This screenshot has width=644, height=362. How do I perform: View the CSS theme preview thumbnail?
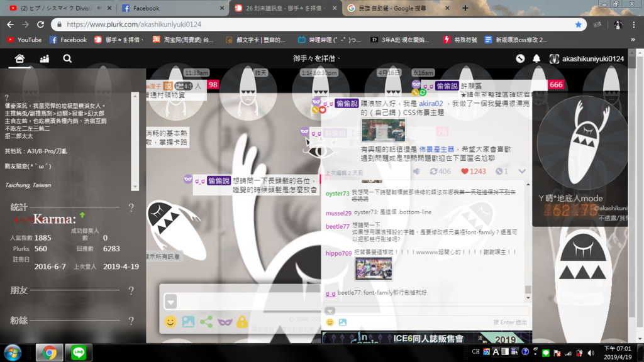coord(383,130)
